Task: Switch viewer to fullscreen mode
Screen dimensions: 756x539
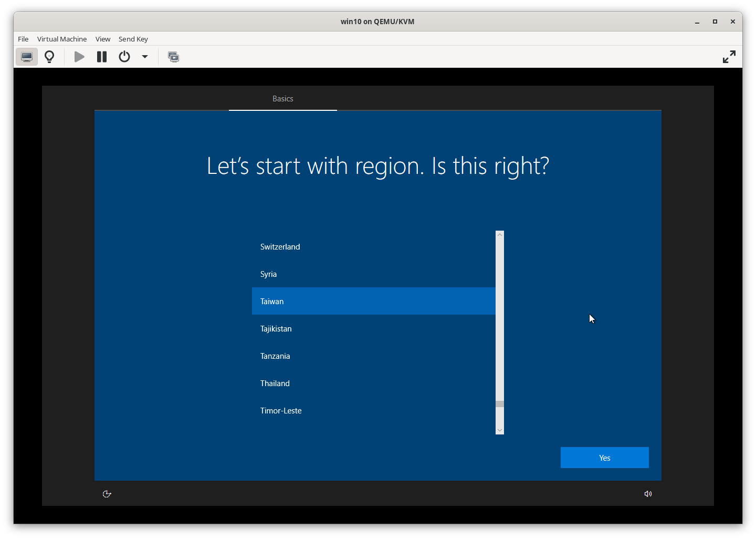Action: point(729,57)
